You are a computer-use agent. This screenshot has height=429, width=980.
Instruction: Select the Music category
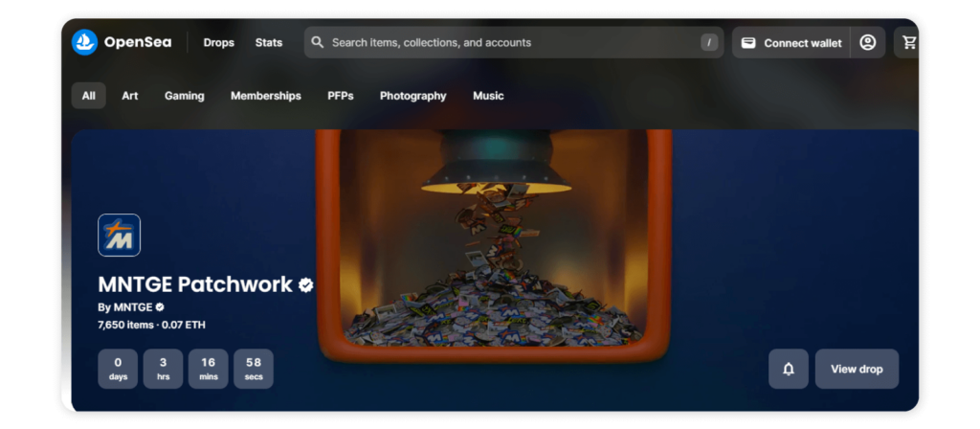(x=488, y=96)
